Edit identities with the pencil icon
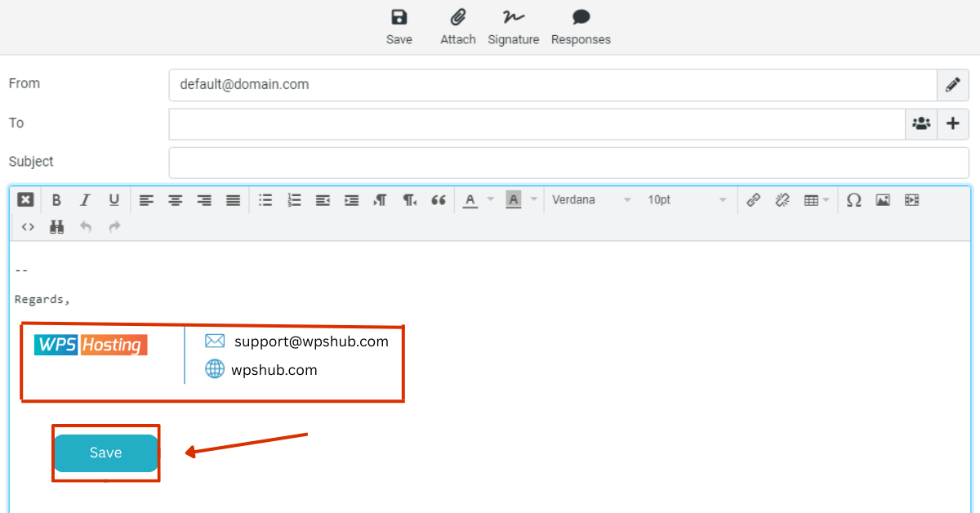 [952, 84]
